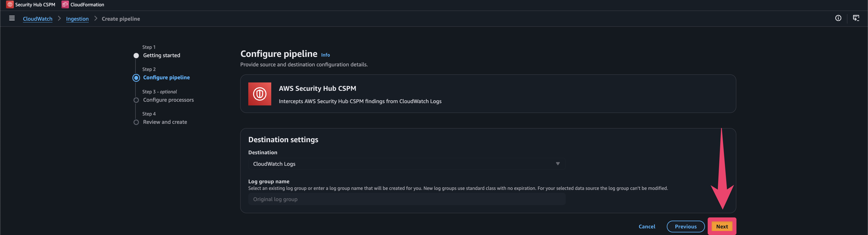The height and width of the screenshot is (235, 868).
Task: Select the Review and create step circle
Action: coord(136,122)
